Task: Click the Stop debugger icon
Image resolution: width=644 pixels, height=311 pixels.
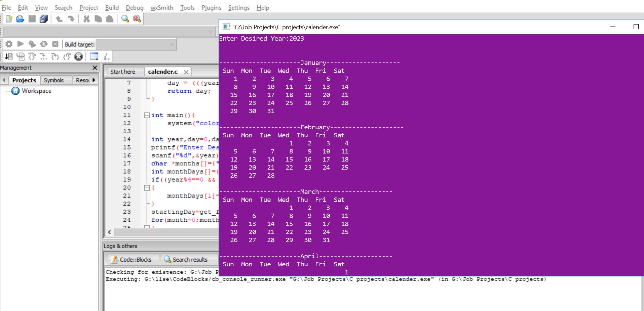Action: coord(78,56)
